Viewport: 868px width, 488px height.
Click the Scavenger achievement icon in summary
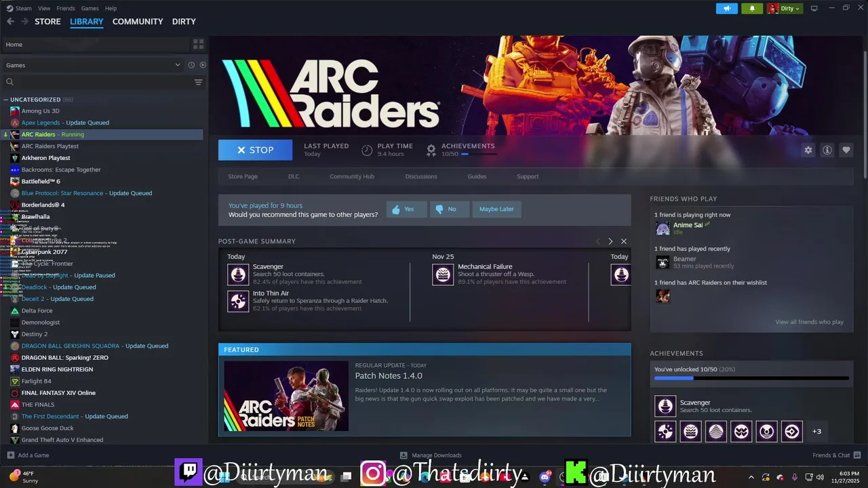point(238,274)
